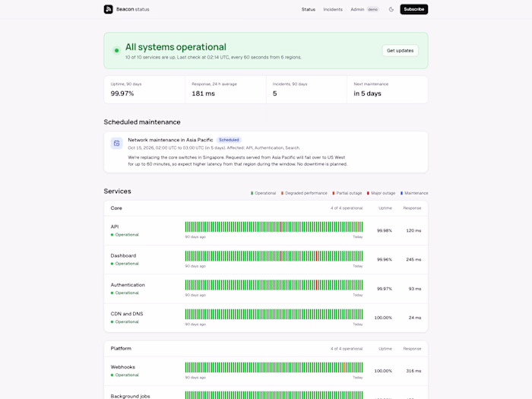The image size is (532, 399).
Task: Click Dashboard uptime 99.96%
Action: coord(384,260)
